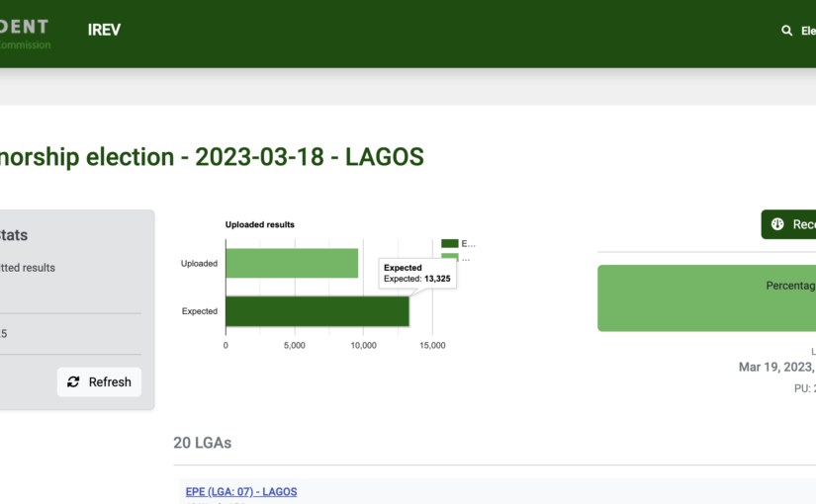This screenshot has width=816, height=504.
Task: Click the Expected axis label
Action: (199, 311)
